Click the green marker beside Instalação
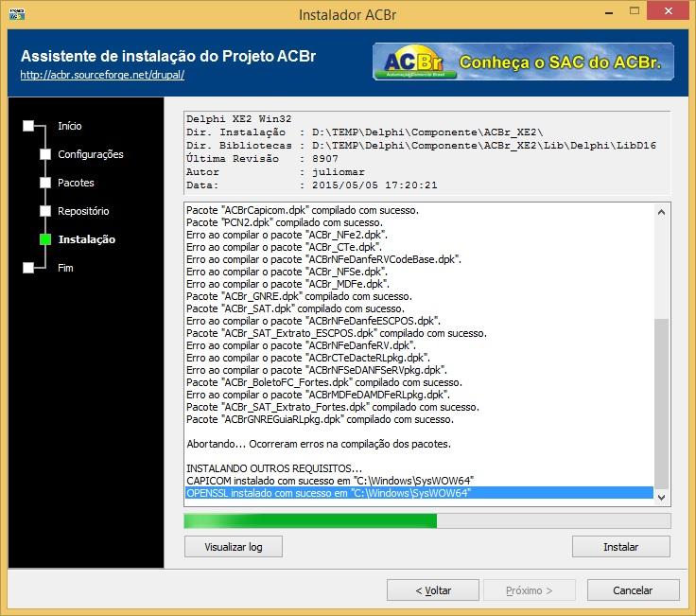This screenshot has width=696, height=616. coord(45,239)
